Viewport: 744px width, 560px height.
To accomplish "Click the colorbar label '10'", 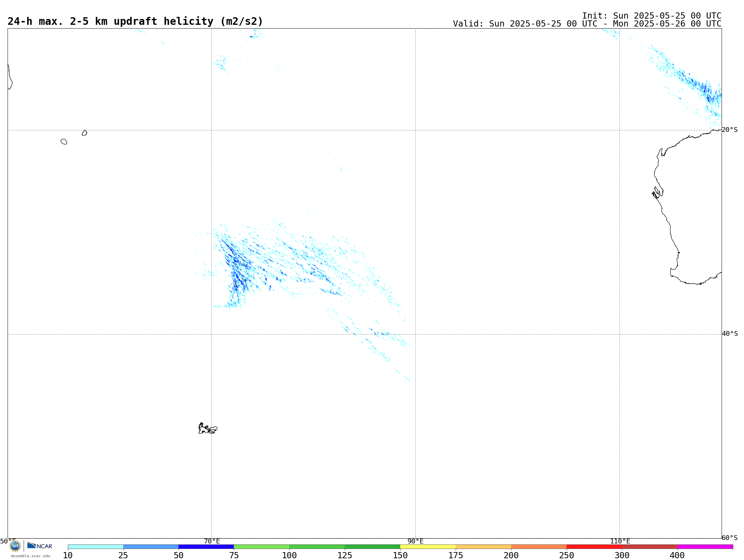I will pos(68,555).
